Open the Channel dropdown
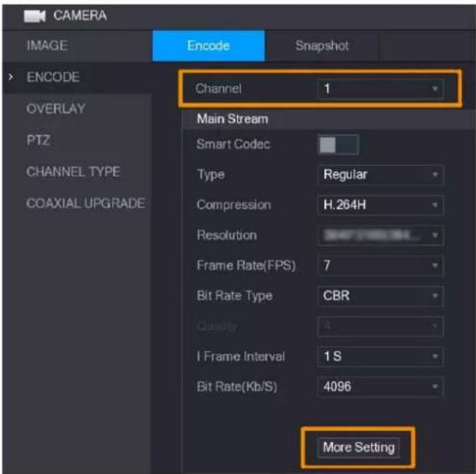The image size is (476, 474). 380,88
